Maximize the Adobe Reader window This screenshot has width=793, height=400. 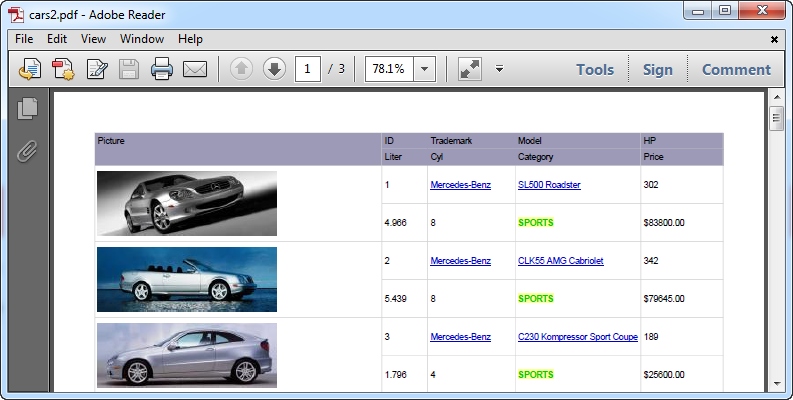click(725, 11)
